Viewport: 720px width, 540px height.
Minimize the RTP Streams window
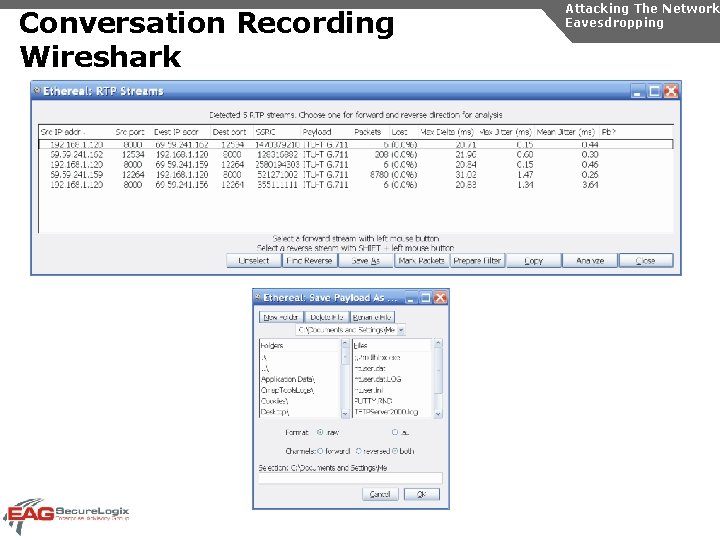(637, 91)
